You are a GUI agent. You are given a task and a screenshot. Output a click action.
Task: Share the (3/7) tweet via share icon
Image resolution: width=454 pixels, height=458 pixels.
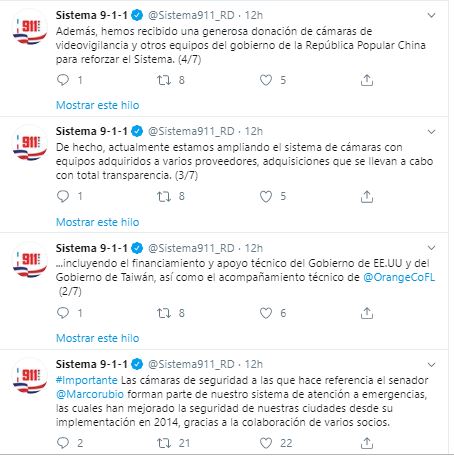[x=367, y=196]
